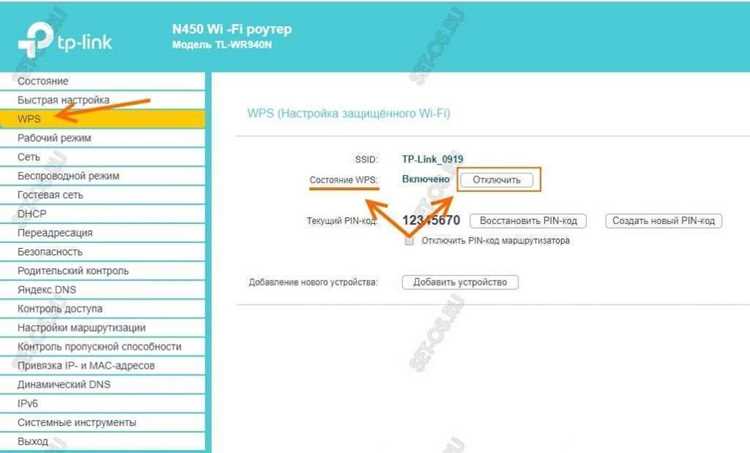Open Рабочий режим section

coord(102,138)
